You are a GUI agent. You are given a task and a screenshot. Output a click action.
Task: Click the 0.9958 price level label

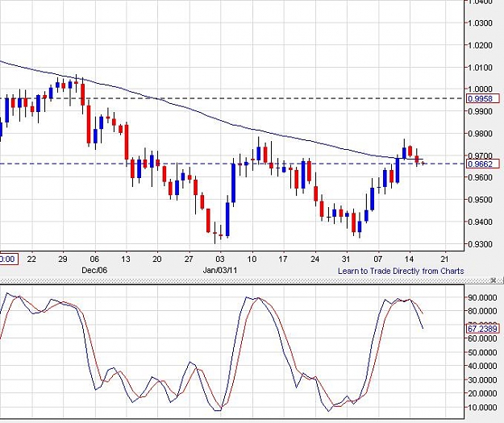point(482,98)
